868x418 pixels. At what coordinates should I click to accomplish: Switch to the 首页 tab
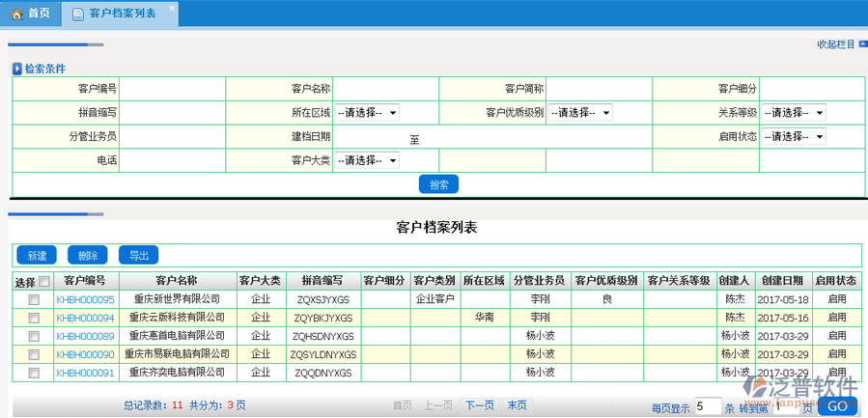(x=30, y=14)
